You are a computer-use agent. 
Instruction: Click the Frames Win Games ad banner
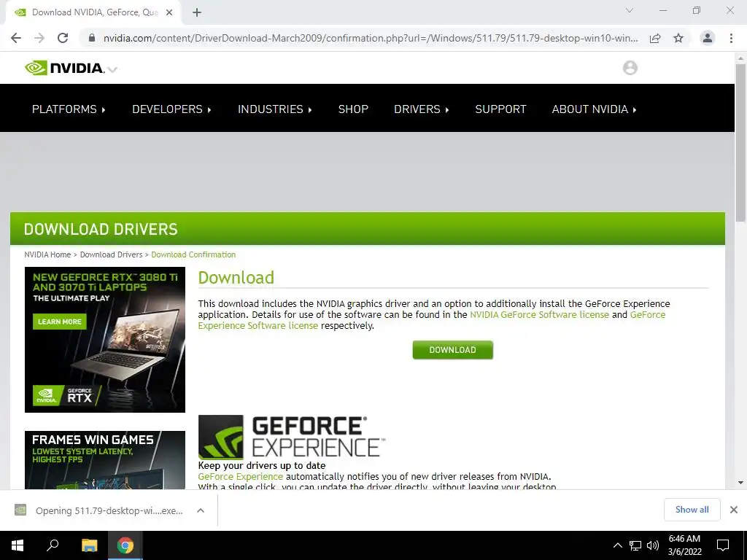click(105, 460)
